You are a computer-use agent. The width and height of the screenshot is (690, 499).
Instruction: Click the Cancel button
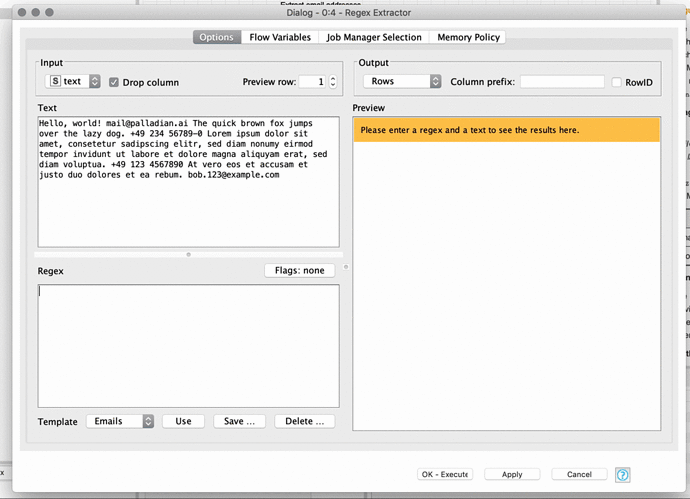579,474
